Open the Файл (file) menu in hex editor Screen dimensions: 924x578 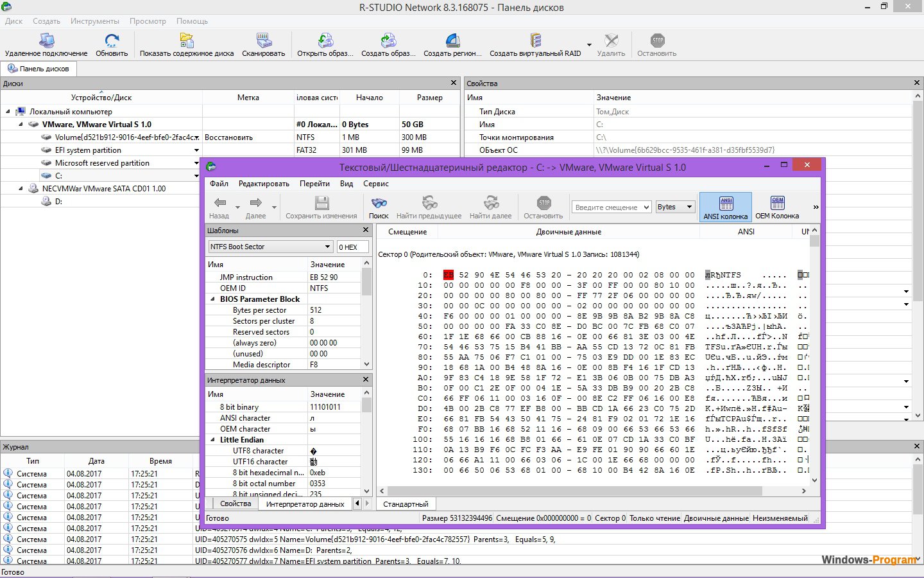[219, 184]
